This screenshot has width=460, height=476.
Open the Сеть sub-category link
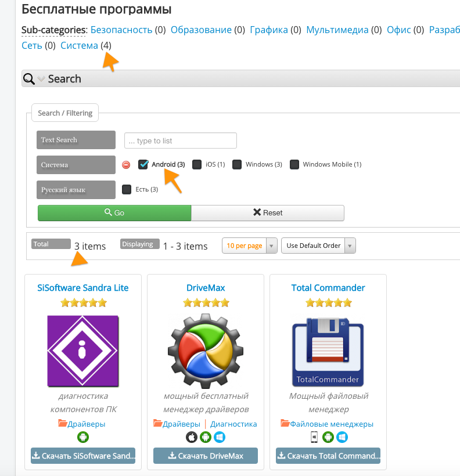(31, 45)
